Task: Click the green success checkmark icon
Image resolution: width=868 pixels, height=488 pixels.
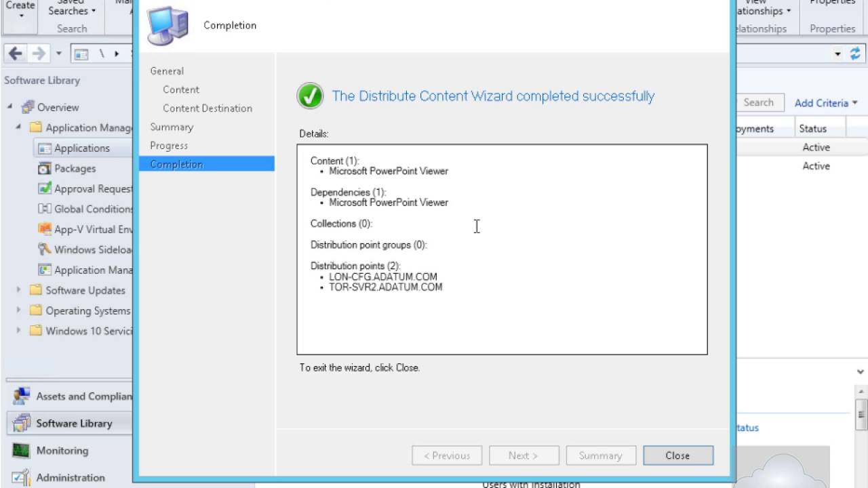Action: point(310,96)
